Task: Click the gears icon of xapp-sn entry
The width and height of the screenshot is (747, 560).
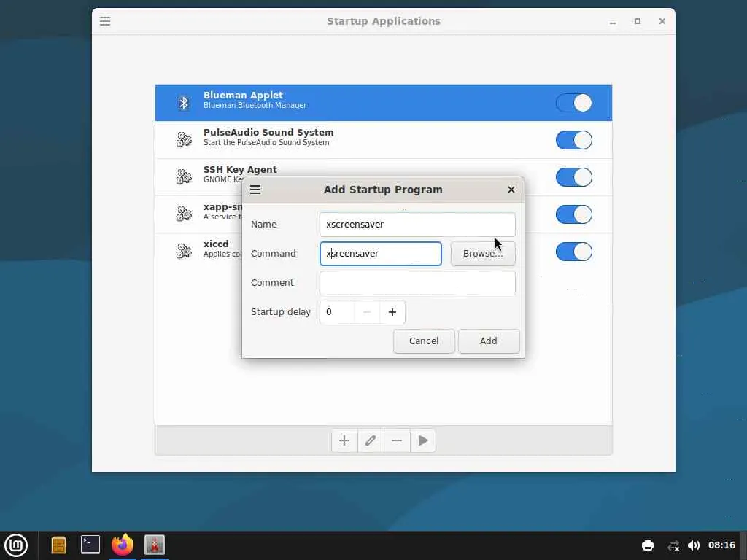Action: coord(184,214)
